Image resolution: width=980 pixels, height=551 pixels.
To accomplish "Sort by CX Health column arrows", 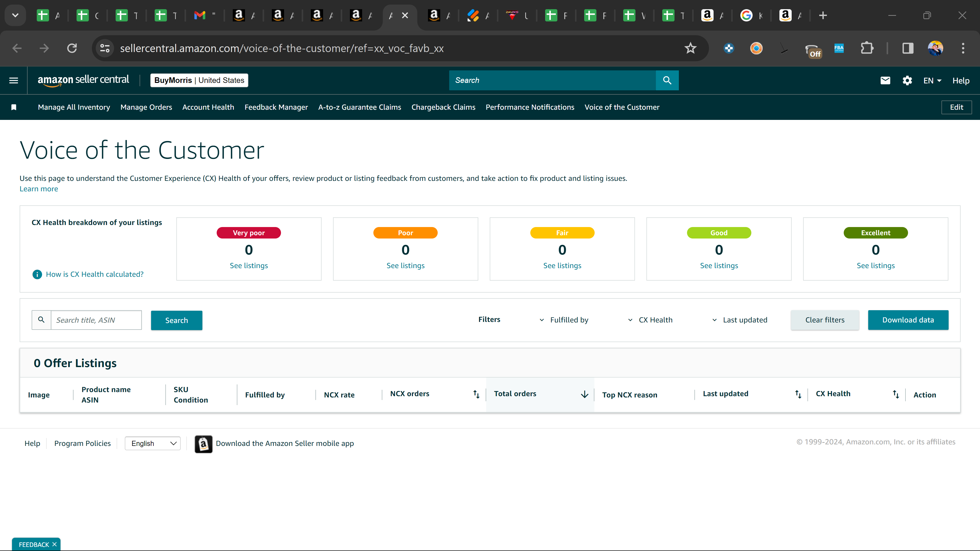I will tap(896, 394).
